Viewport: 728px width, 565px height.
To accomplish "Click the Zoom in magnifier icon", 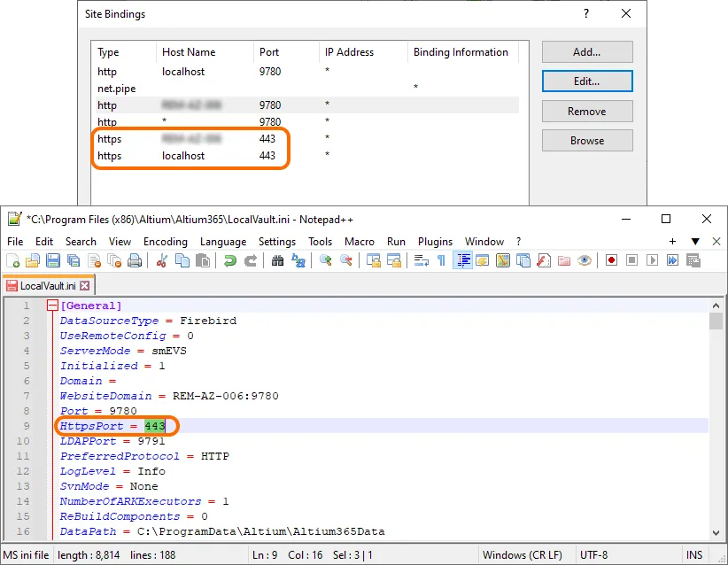I will click(x=325, y=260).
